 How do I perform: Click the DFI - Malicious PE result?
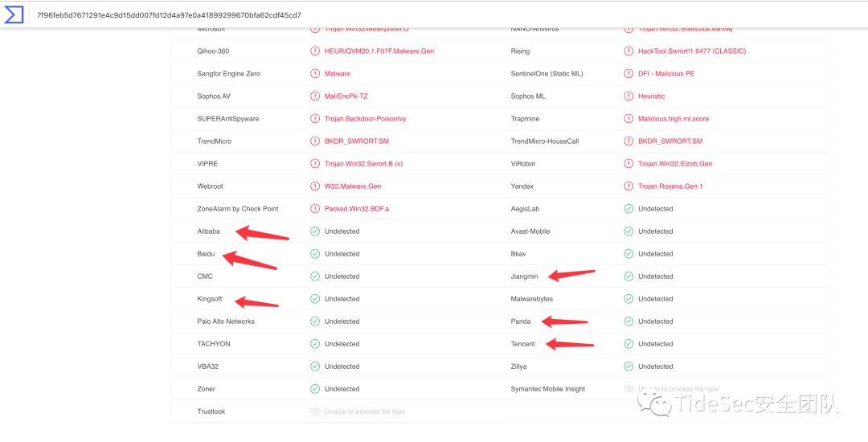click(x=667, y=74)
